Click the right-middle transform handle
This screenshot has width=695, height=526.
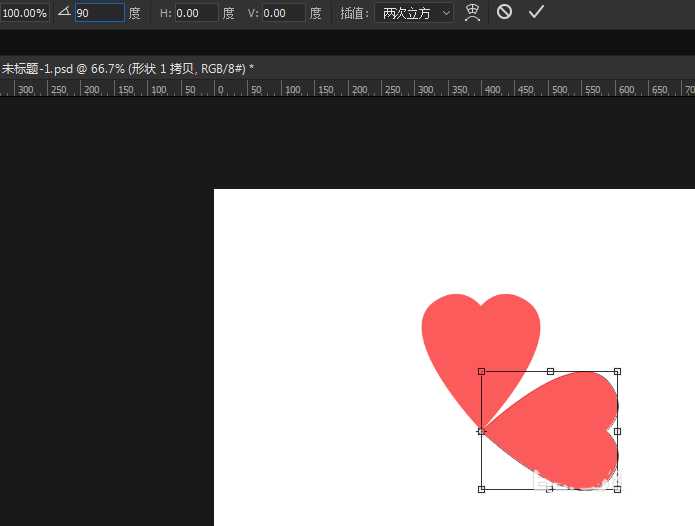(617, 431)
